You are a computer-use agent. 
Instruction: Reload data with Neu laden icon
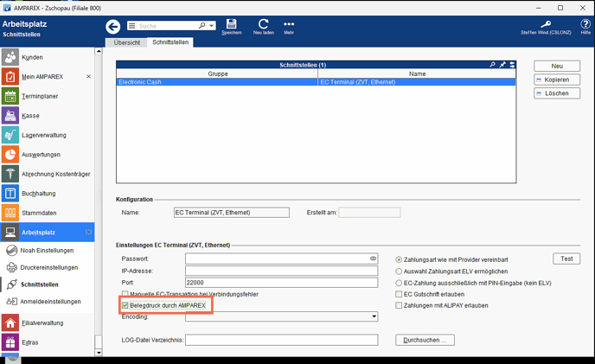[x=263, y=26]
